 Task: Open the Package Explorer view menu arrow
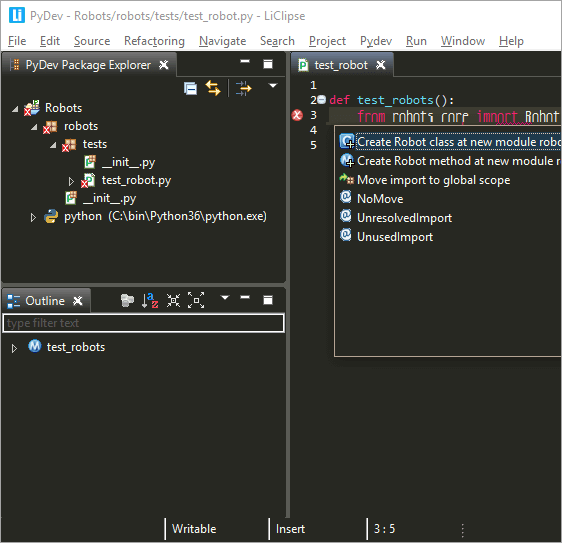tap(273, 86)
